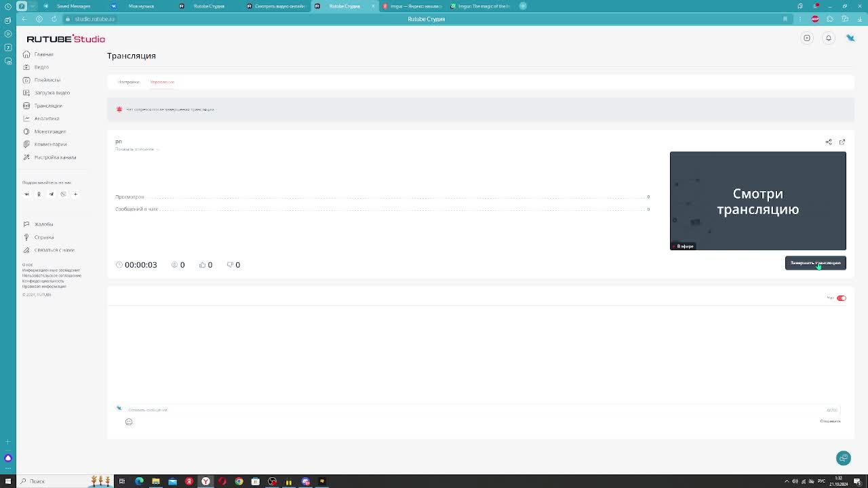Click the Viber social icon
Viewport: 868px width, 488px height.
pyautogui.click(x=63, y=195)
